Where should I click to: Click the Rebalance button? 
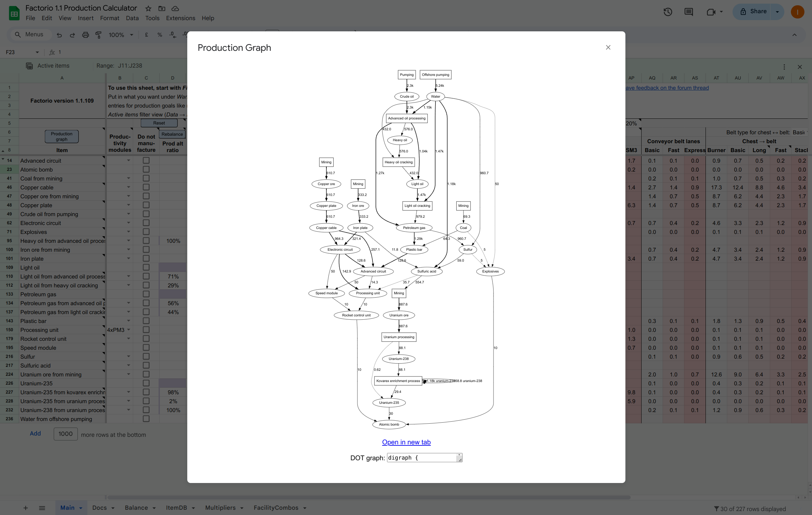pyautogui.click(x=172, y=134)
